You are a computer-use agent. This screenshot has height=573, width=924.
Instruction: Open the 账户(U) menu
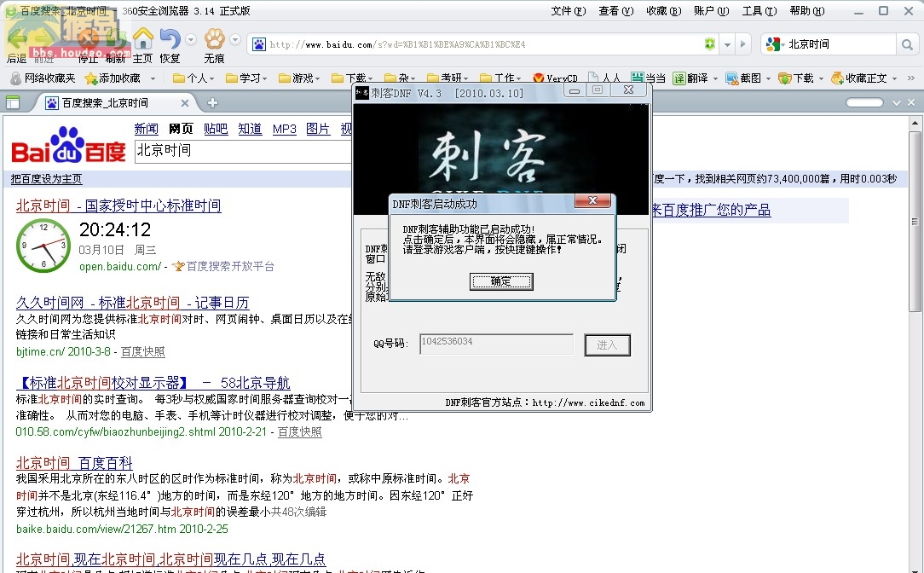click(x=711, y=10)
